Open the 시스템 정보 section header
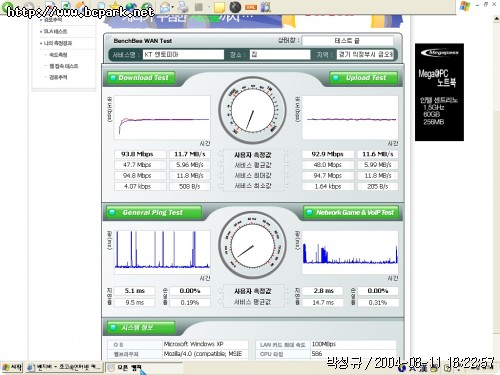 pyautogui.click(x=141, y=328)
